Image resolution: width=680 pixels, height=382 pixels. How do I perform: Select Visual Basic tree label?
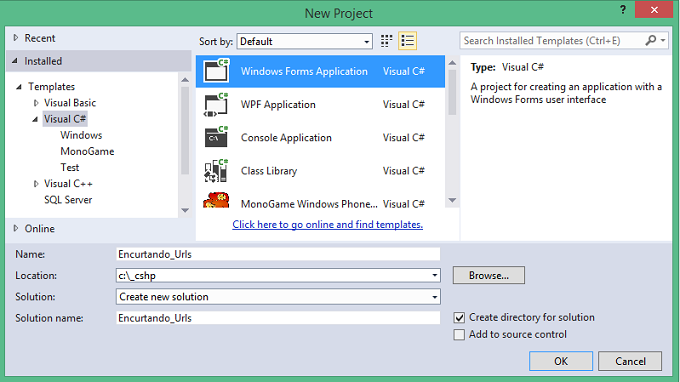[x=70, y=103]
